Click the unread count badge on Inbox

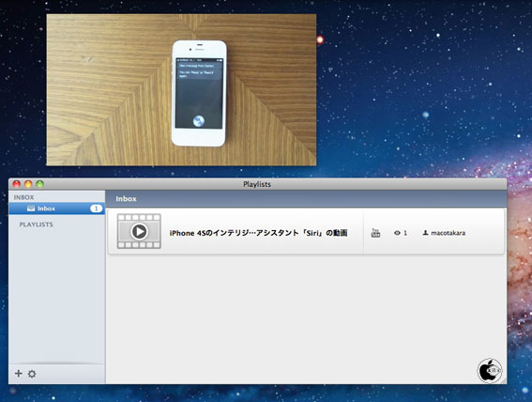96,209
